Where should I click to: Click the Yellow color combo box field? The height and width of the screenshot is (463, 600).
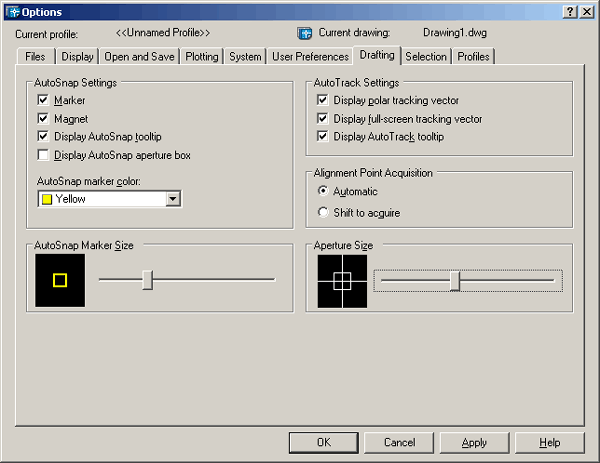coord(109,199)
